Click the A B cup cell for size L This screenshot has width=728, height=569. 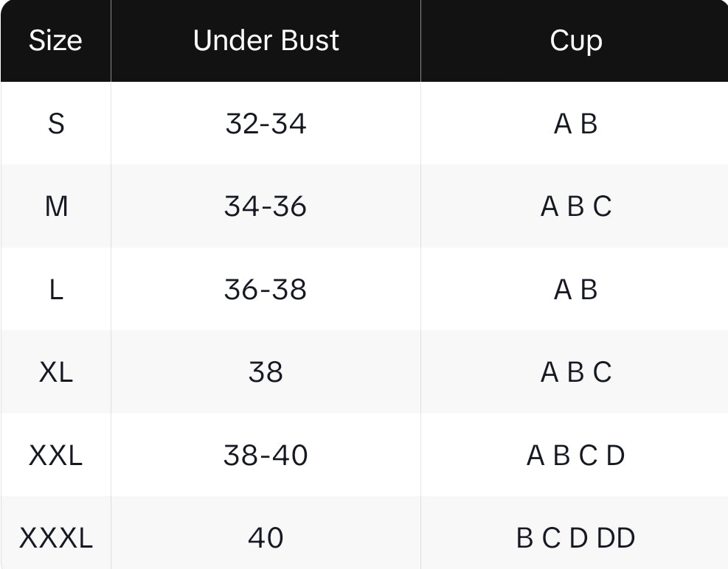(x=575, y=290)
